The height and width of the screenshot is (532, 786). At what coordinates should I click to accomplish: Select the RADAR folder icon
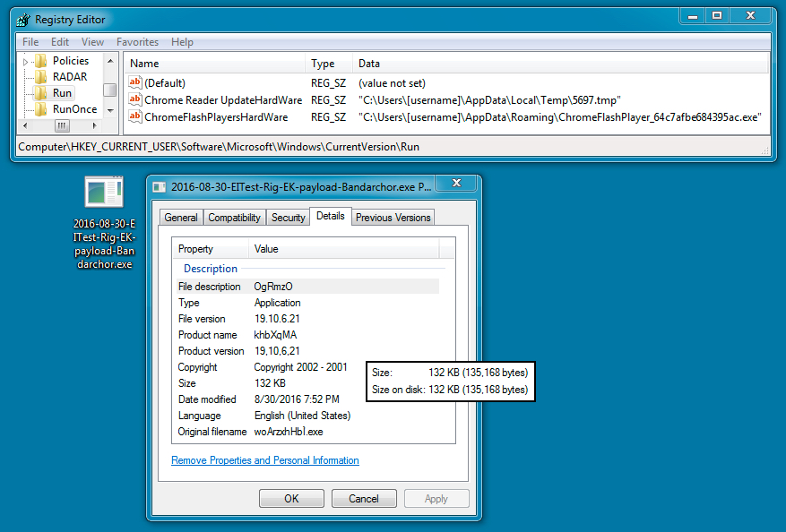point(41,77)
